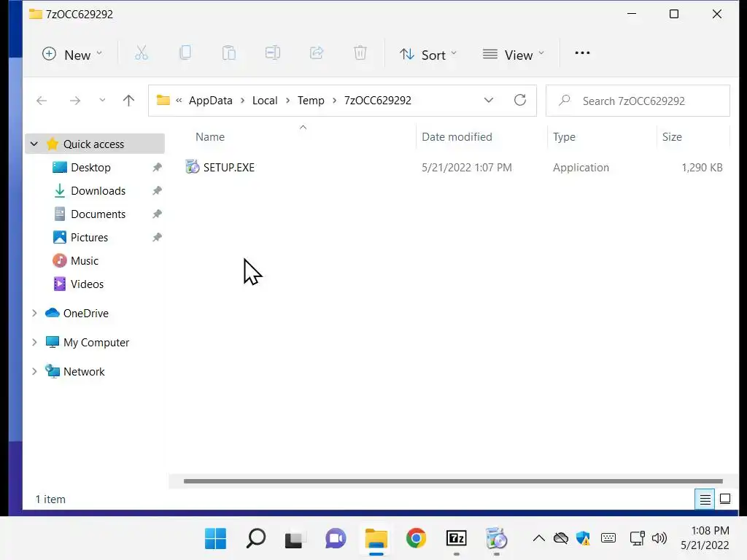Sort by the Type column header

(x=564, y=136)
